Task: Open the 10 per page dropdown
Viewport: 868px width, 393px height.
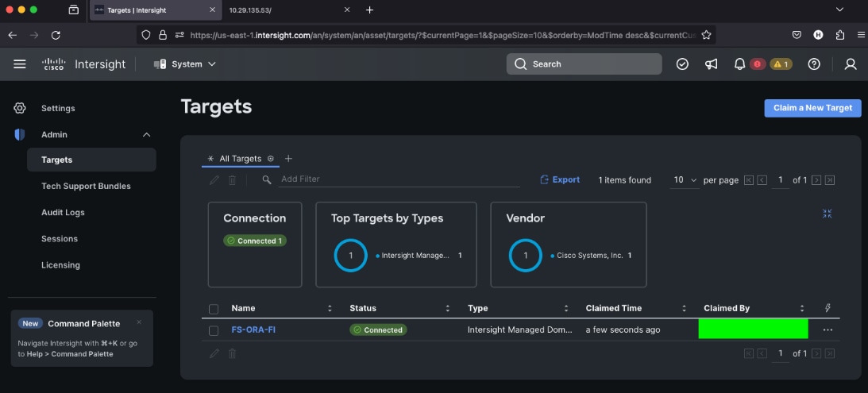Action: point(685,180)
